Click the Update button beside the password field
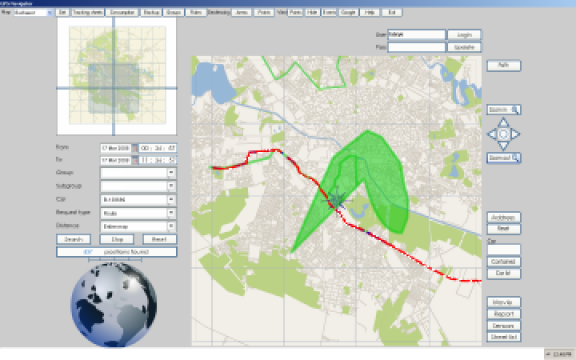This screenshot has height=360, width=576. click(464, 47)
